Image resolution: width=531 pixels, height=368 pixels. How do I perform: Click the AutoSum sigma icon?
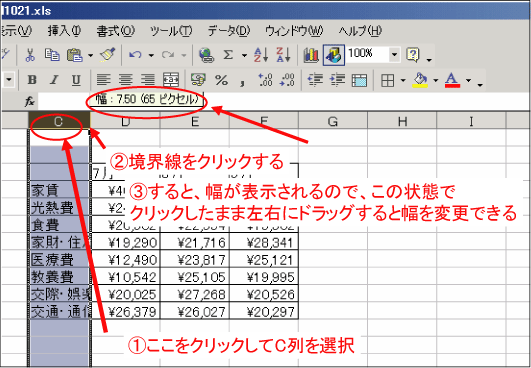tap(228, 55)
